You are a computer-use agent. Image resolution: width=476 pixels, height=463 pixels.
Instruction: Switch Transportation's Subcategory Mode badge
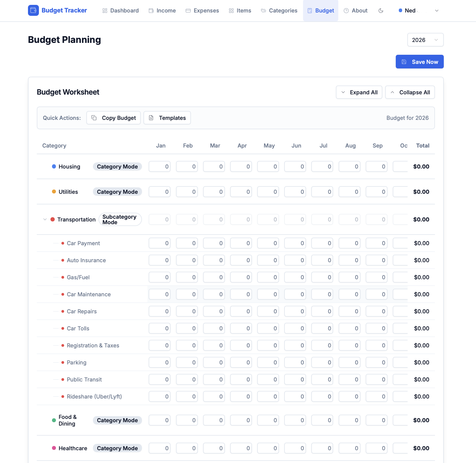(x=120, y=219)
